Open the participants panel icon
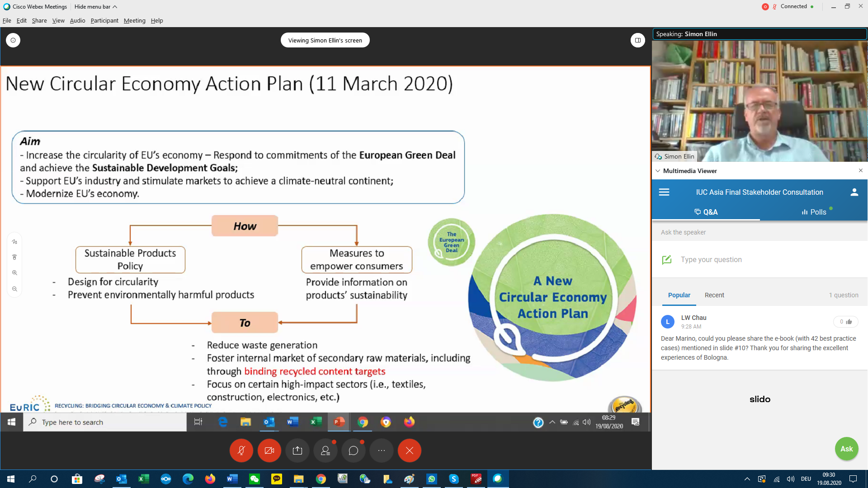 point(325,450)
